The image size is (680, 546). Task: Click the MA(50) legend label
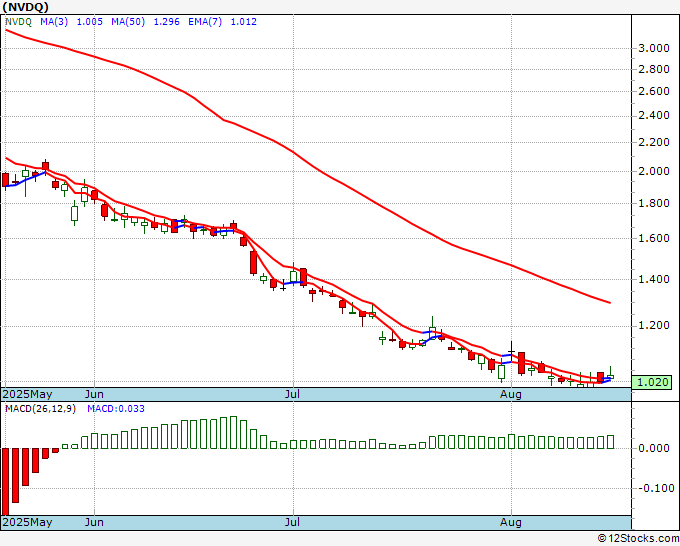pos(128,22)
